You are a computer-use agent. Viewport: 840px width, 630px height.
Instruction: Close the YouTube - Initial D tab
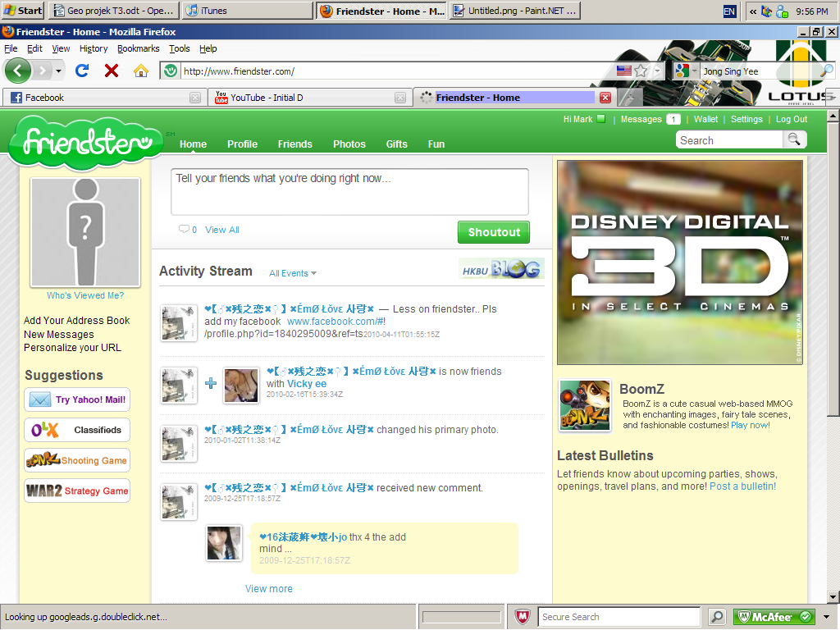pyautogui.click(x=400, y=98)
